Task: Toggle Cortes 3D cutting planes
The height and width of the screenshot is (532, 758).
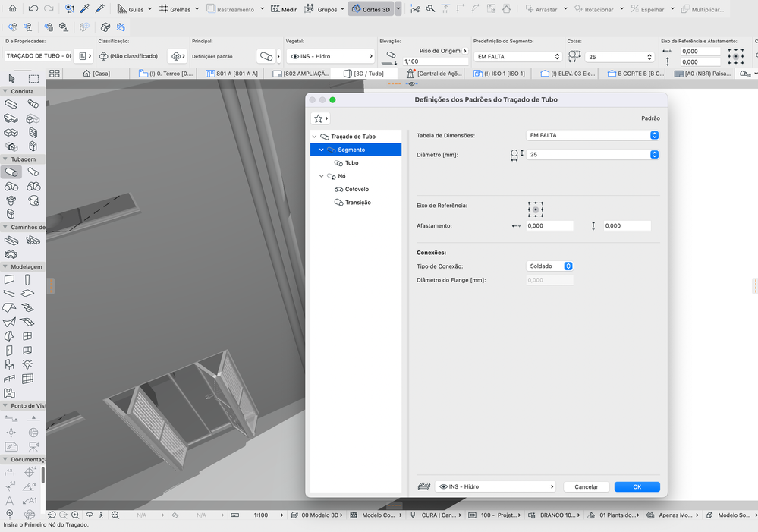Action: (x=371, y=8)
